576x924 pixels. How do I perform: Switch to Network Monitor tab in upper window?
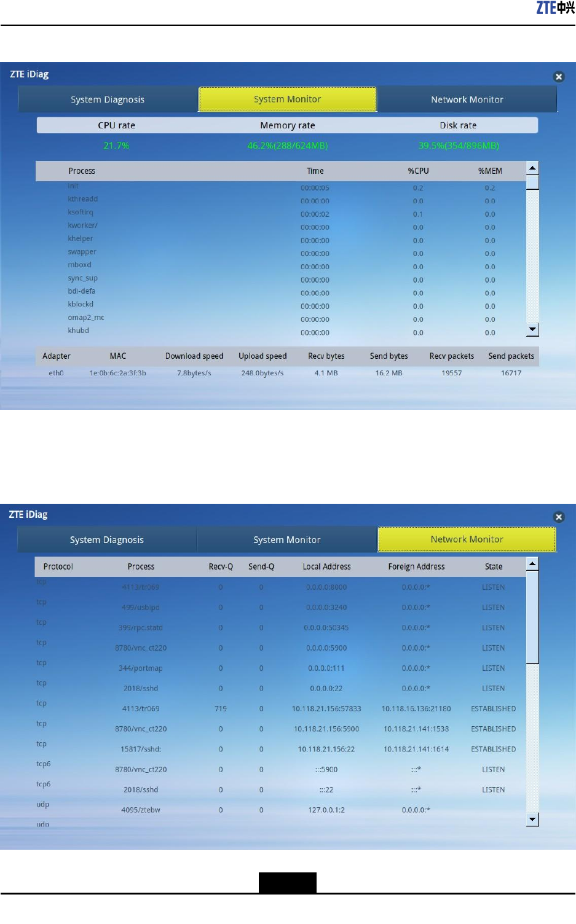pos(467,100)
